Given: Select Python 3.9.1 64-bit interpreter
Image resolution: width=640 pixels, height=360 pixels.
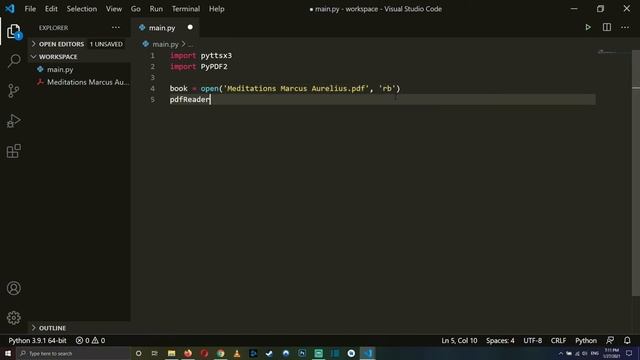Looking at the screenshot, I should pyautogui.click(x=37, y=340).
